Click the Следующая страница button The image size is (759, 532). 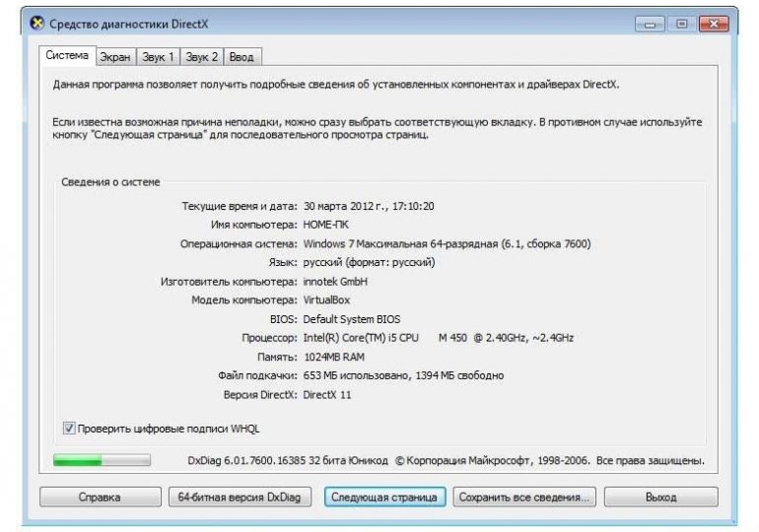pyautogui.click(x=384, y=498)
